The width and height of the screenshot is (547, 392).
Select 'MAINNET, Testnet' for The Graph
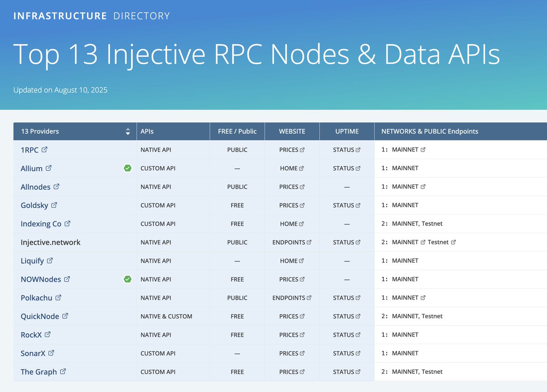pos(417,372)
